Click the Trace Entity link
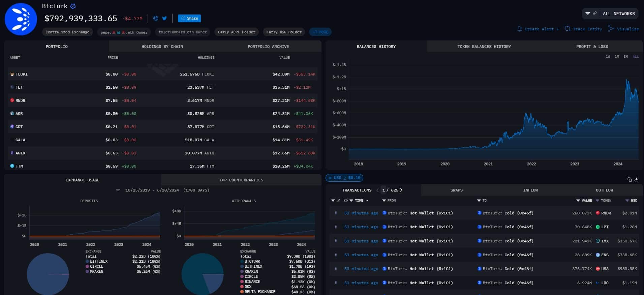This screenshot has height=295, width=644. 583,29
